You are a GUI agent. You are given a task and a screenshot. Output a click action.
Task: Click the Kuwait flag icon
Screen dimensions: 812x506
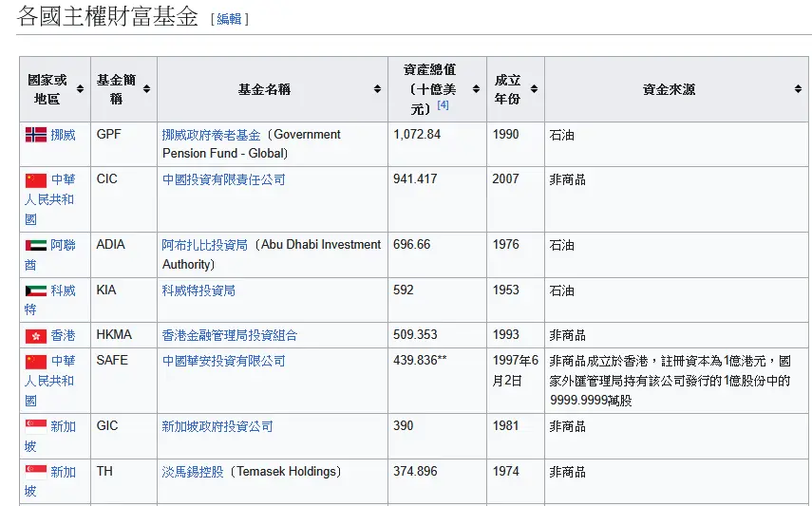pyautogui.click(x=36, y=290)
